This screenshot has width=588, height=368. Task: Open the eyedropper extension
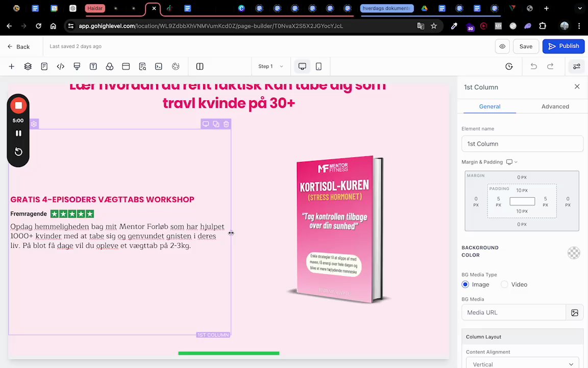(x=454, y=26)
